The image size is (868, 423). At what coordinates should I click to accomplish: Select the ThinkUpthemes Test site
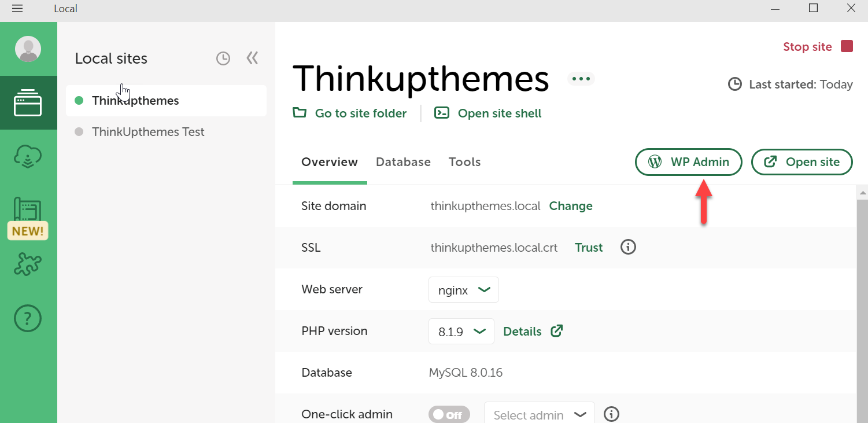pyautogui.click(x=166, y=132)
